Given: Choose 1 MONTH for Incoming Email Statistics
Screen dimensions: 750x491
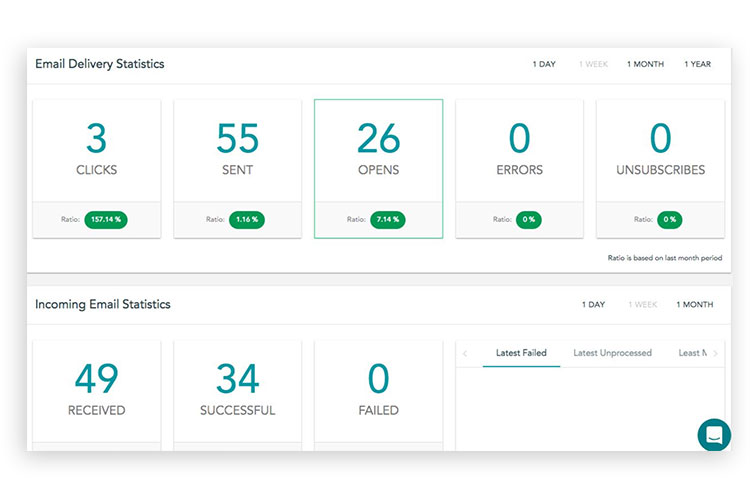Looking at the screenshot, I should click(x=694, y=304).
